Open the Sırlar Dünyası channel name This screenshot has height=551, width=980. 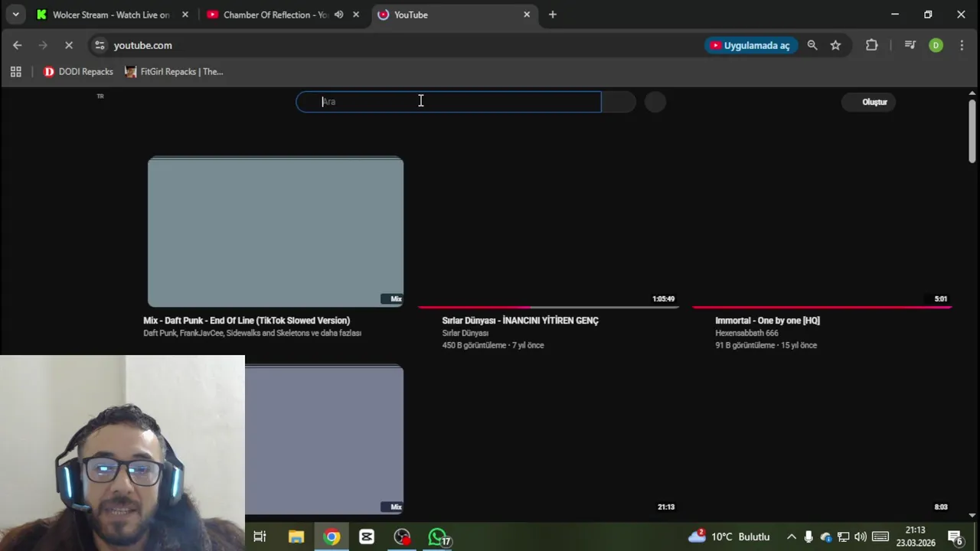tap(465, 334)
